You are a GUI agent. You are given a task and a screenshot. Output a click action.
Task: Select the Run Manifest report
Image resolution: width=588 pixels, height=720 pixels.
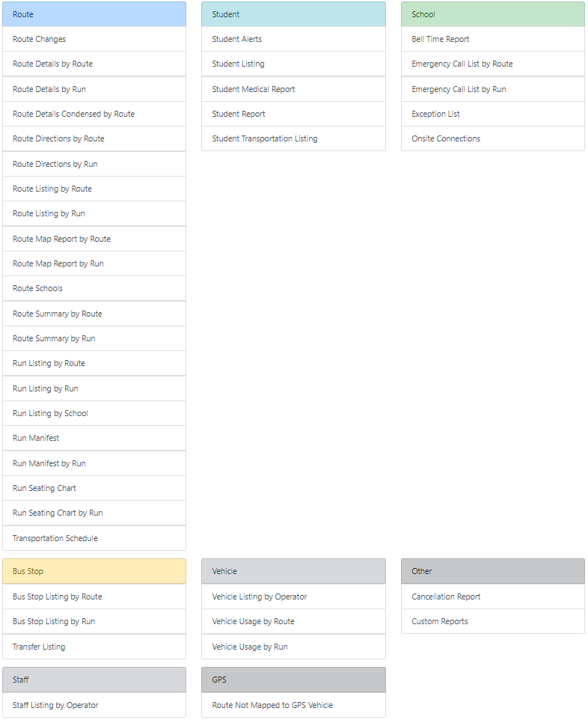[x=36, y=438]
